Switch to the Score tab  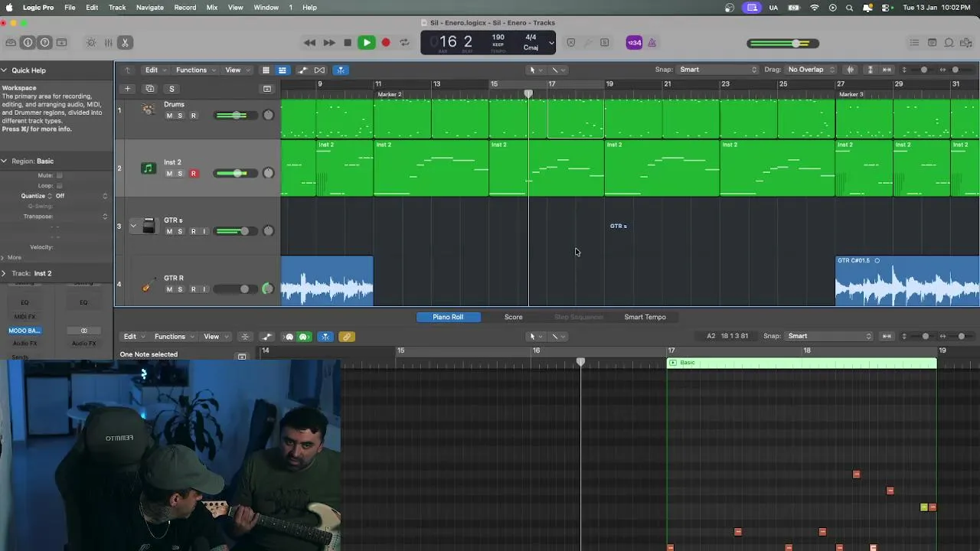point(513,317)
